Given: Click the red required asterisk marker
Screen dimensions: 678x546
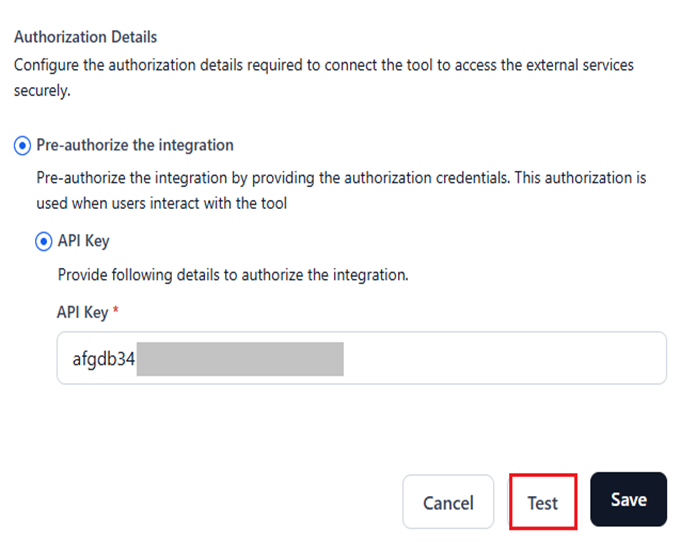Looking at the screenshot, I should (x=115, y=312).
